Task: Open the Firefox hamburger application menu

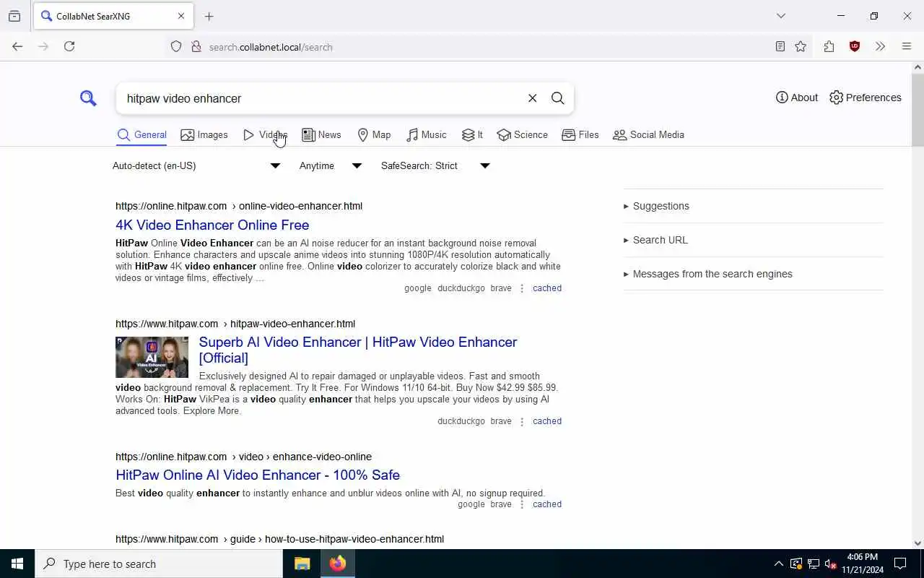Action: click(x=907, y=46)
